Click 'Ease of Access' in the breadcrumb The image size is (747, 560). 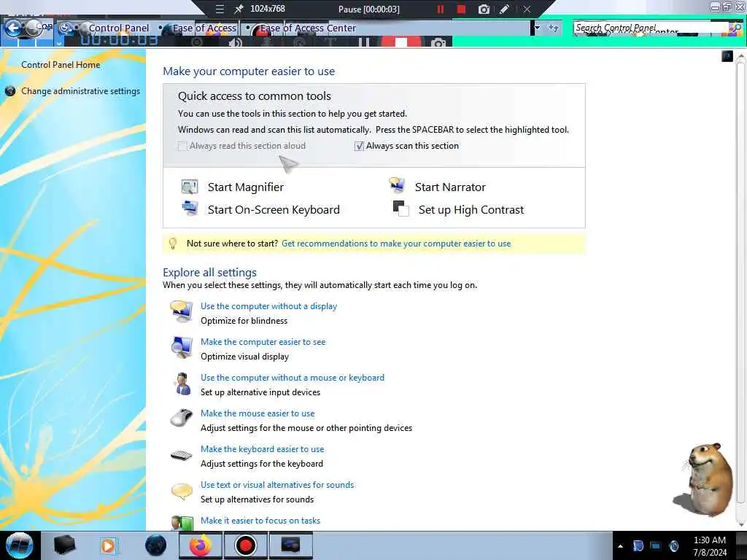(204, 28)
